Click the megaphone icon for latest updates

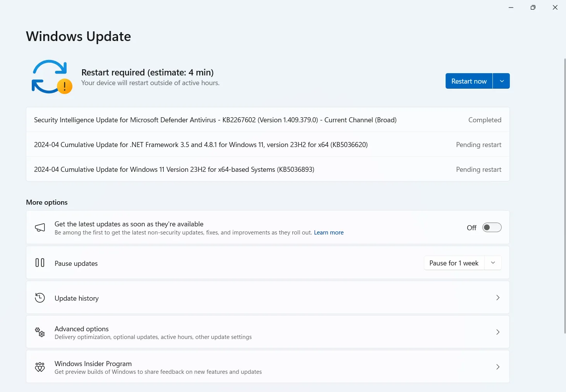[40, 228]
